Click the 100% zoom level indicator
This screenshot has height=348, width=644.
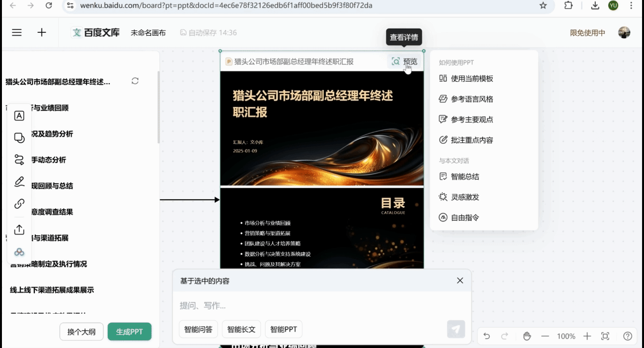click(x=566, y=336)
